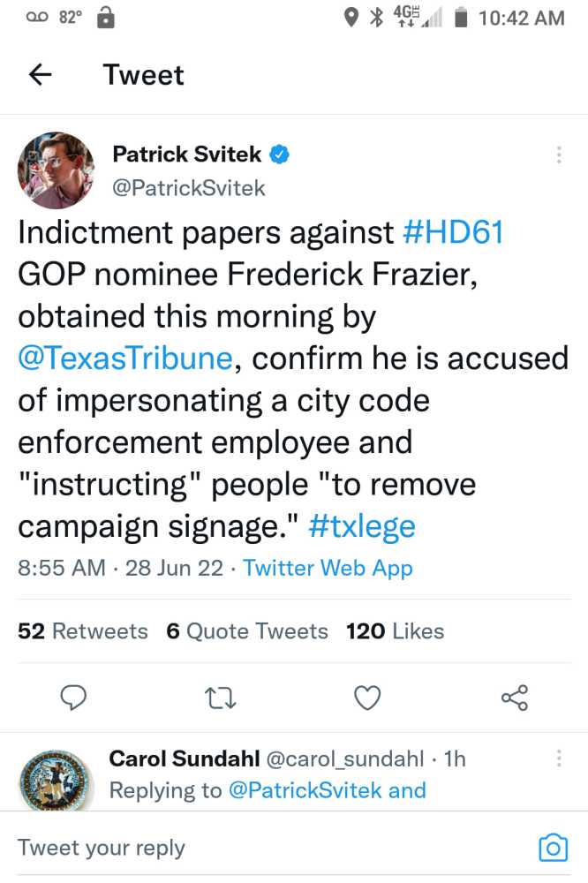The height and width of the screenshot is (883, 588).
Task: Tap Patrick Svitek's profile picture
Action: pyautogui.click(x=56, y=170)
